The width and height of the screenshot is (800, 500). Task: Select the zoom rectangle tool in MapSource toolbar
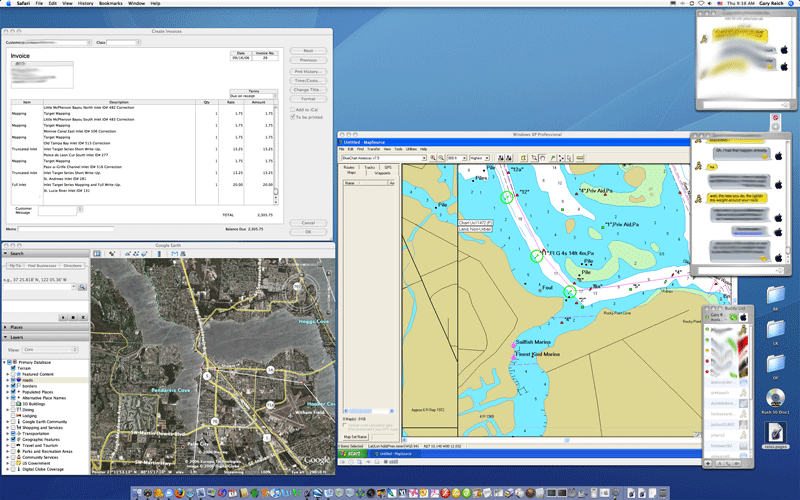coord(534,158)
